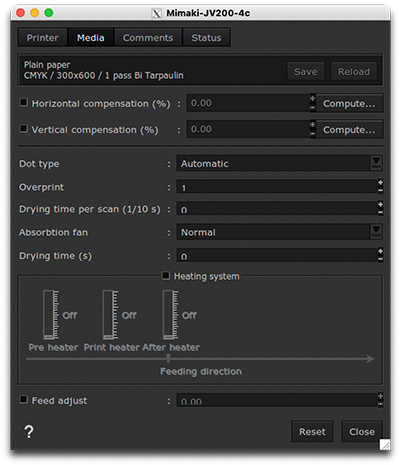Decrease the Vertical compensation value

(x=313, y=133)
